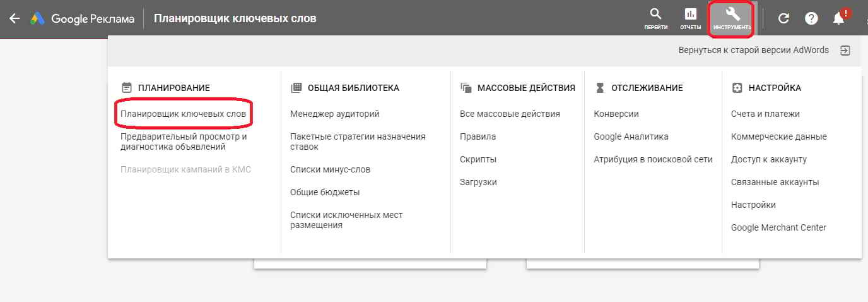Return to old AdWords version link
The image size is (868, 302).
tap(754, 50)
